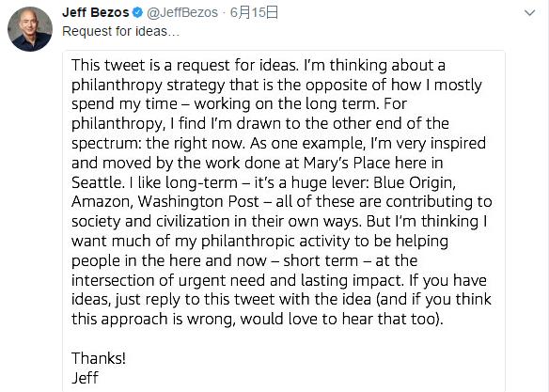Click the 'Jeff' signature in the image
The height and width of the screenshot is (392, 549).
[x=86, y=378]
